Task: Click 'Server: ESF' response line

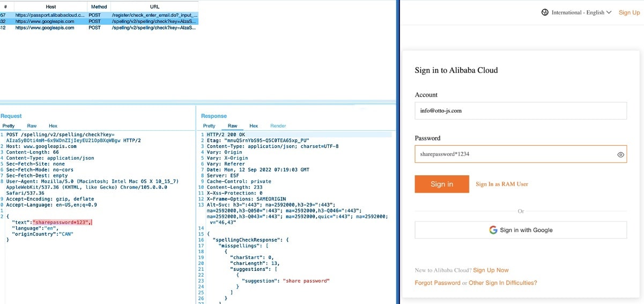Action: point(224,175)
